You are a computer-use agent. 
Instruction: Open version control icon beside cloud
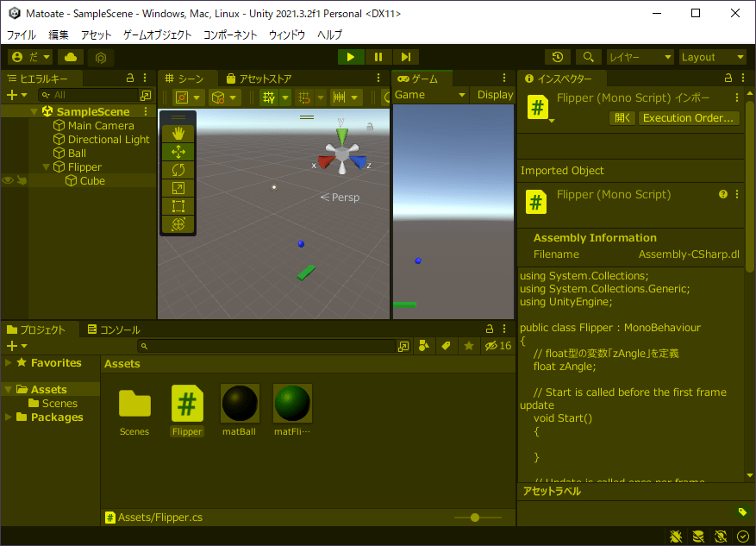(x=101, y=58)
